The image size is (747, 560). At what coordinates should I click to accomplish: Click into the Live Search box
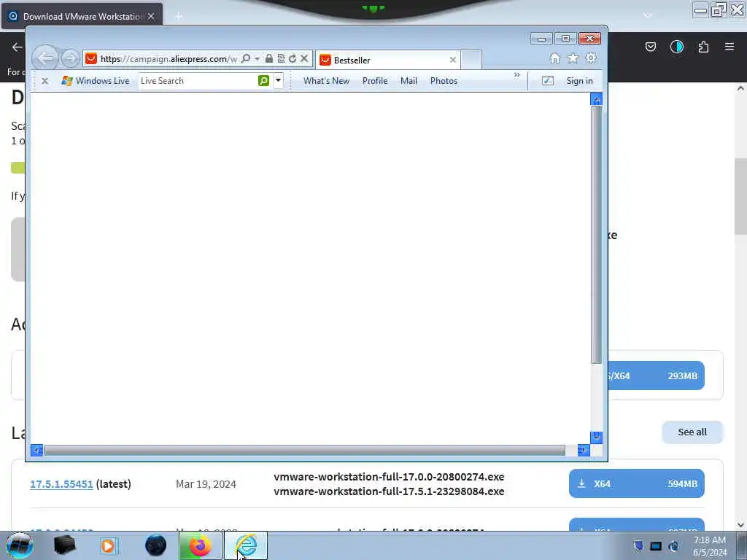tap(198, 81)
